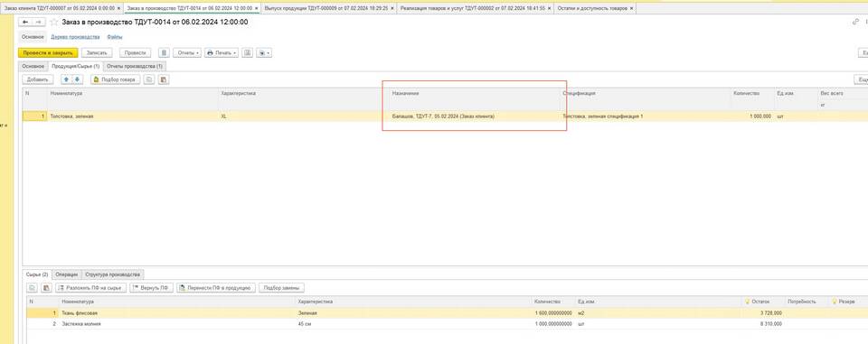Click the Добавить button
The width and height of the screenshot is (868, 344).
click(38, 79)
